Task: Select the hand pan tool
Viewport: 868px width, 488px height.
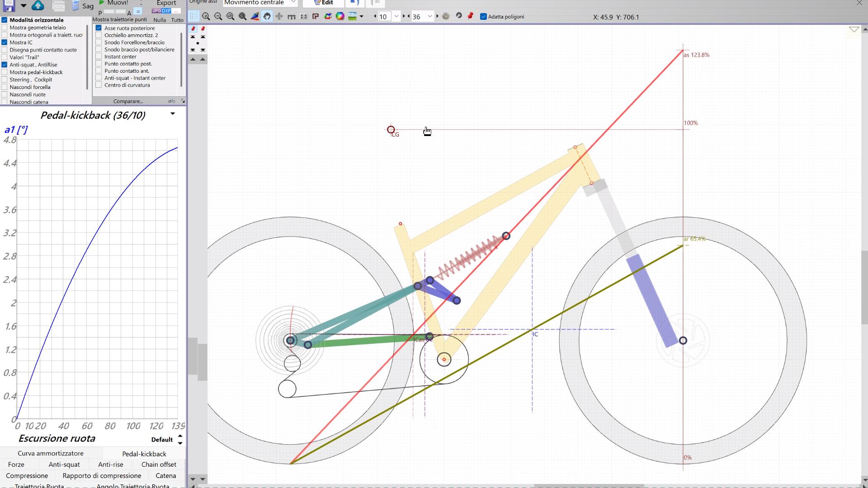Action: 267,17
